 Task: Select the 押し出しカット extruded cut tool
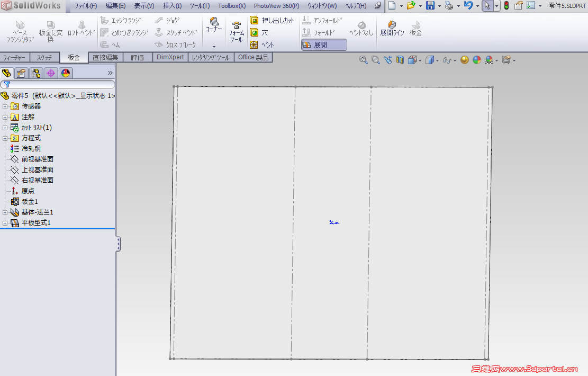272,20
